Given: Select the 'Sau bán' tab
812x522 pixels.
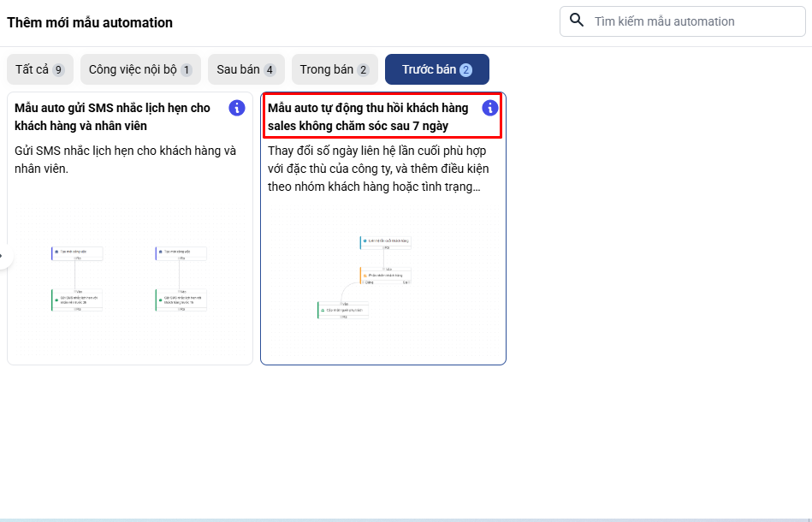Looking at the screenshot, I should (246, 69).
